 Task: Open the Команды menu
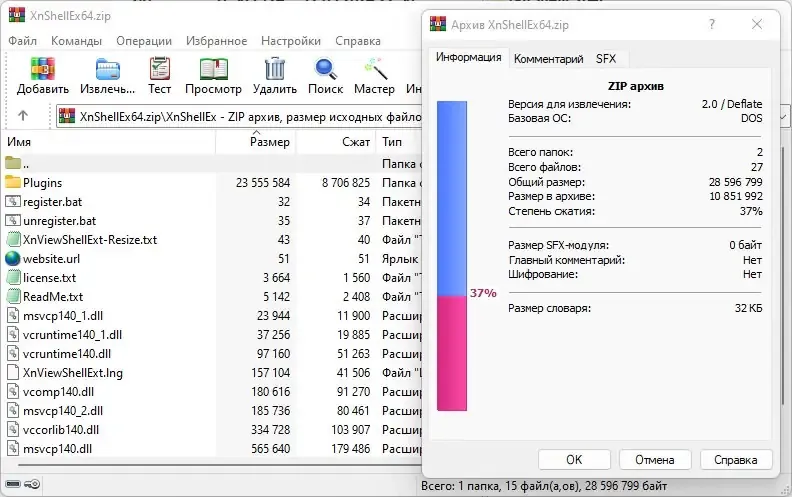pos(76,41)
